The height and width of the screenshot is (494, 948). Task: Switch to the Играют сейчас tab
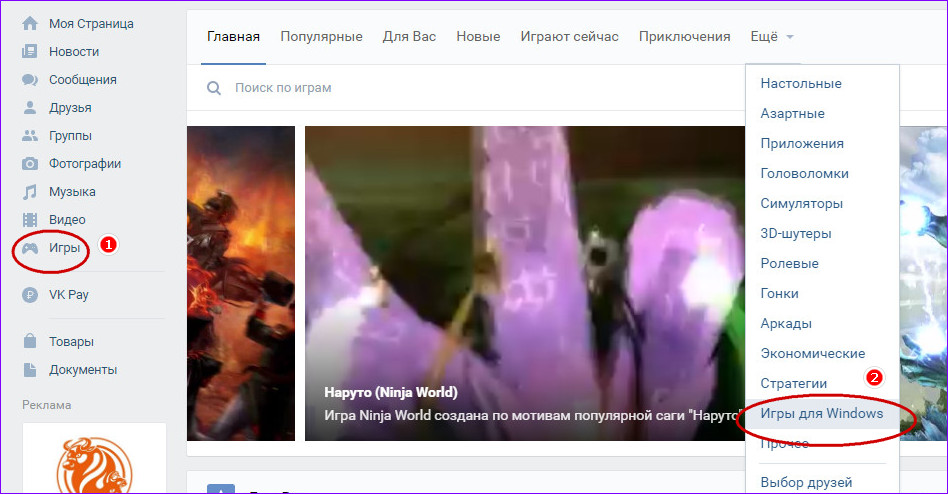570,37
